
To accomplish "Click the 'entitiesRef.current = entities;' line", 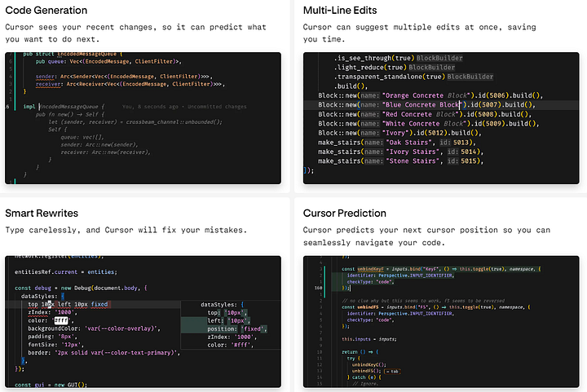I will click(66, 272).
